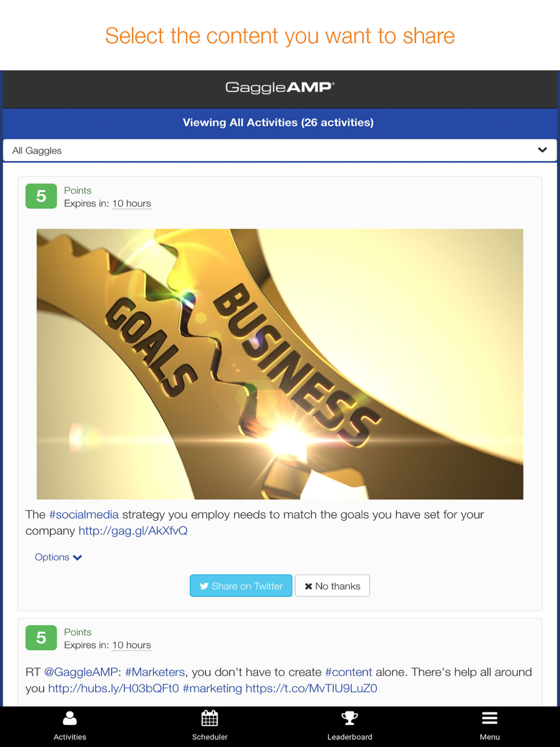Click the Twitter bird icon on share button
The height and width of the screenshot is (747, 560).
pos(204,586)
